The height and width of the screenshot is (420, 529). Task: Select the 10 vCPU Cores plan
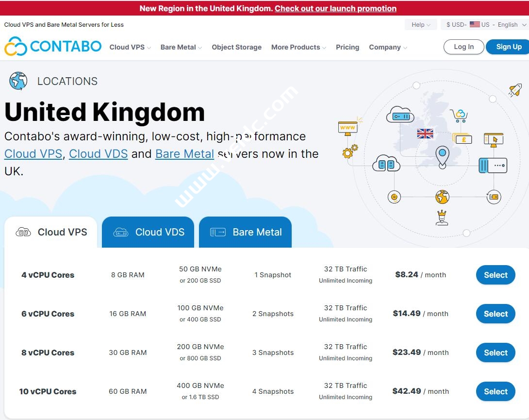(x=496, y=391)
